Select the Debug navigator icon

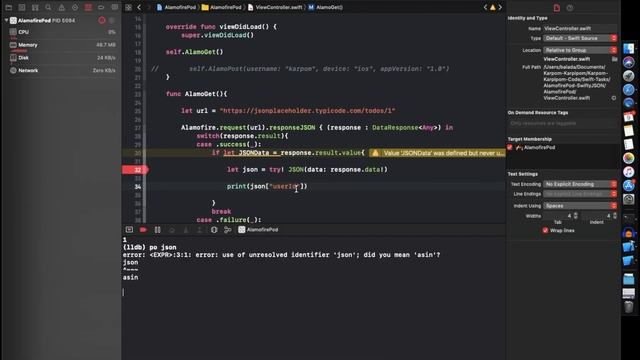[88, 7]
